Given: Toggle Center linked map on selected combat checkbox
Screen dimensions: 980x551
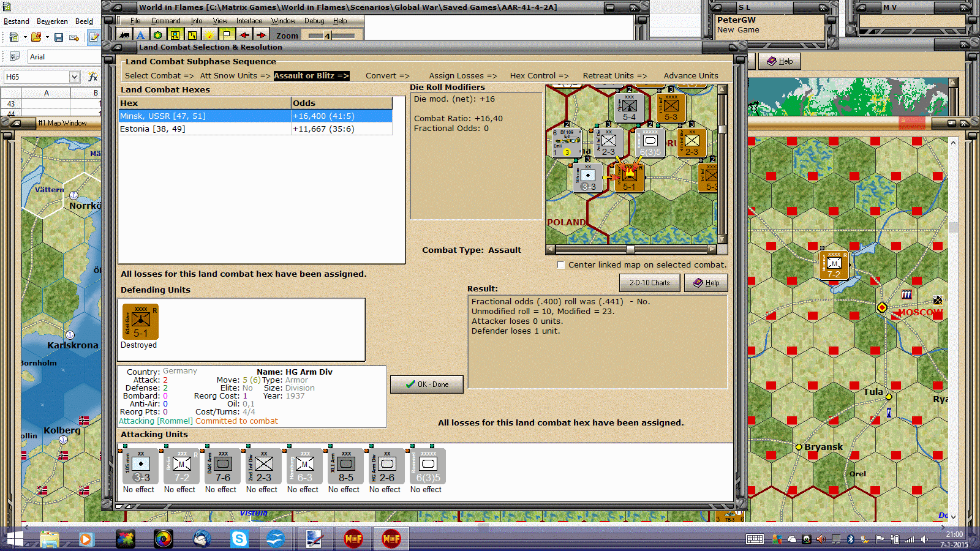Looking at the screenshot, I should tap(561, 265).
